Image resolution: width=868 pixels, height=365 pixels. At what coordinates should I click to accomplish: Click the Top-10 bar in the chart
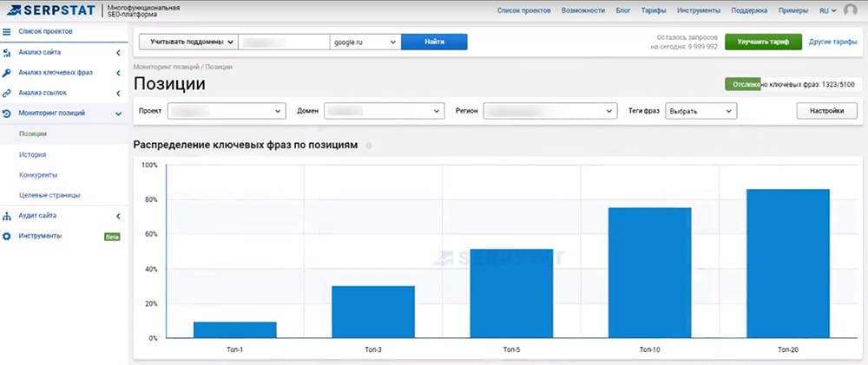point(649,272)
